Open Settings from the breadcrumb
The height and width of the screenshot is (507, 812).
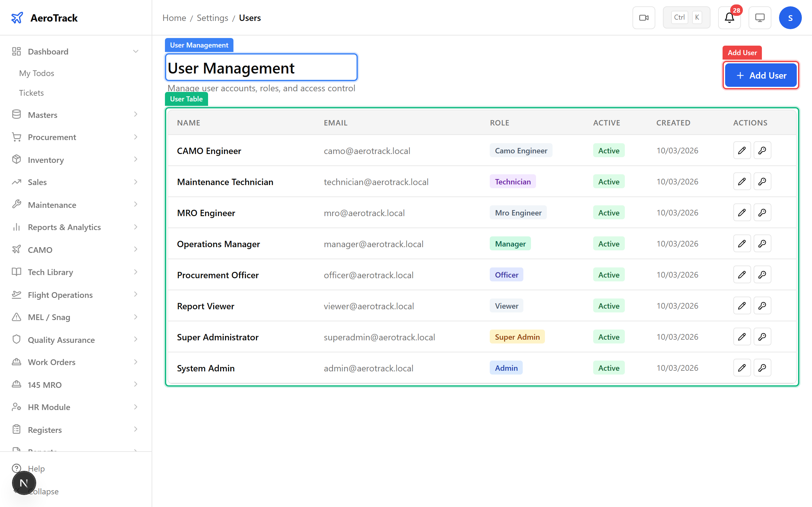coord(213,18)
